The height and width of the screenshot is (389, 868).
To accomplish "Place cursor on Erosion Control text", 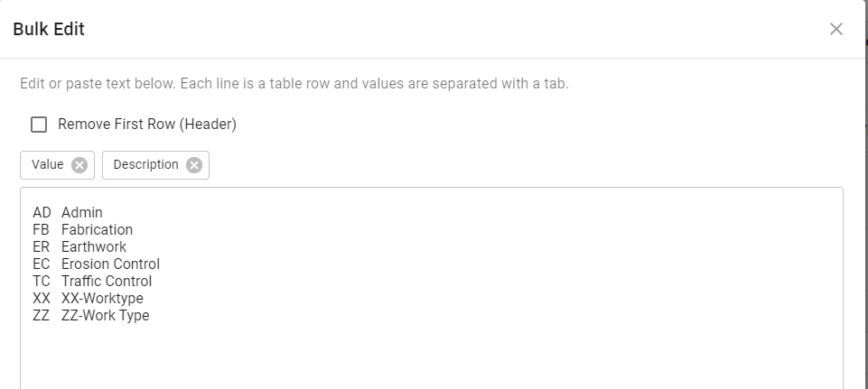I will pos(110,264).
